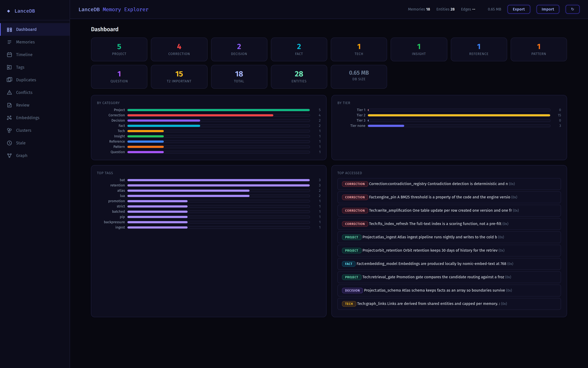Open the fts_index_refresh memory entry

[449, 224]
